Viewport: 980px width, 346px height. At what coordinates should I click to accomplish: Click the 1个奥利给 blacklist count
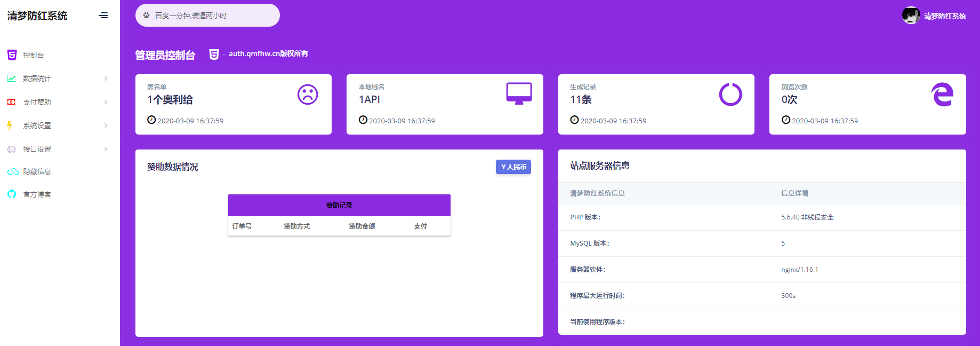pos(170,100)
